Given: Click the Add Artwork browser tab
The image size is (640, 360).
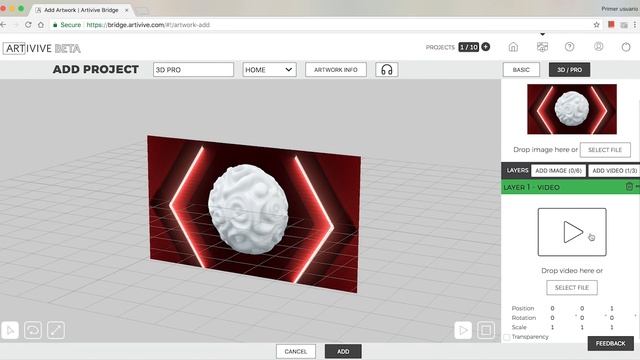Looking at the screenshot, I should click(x=81, y=10).
